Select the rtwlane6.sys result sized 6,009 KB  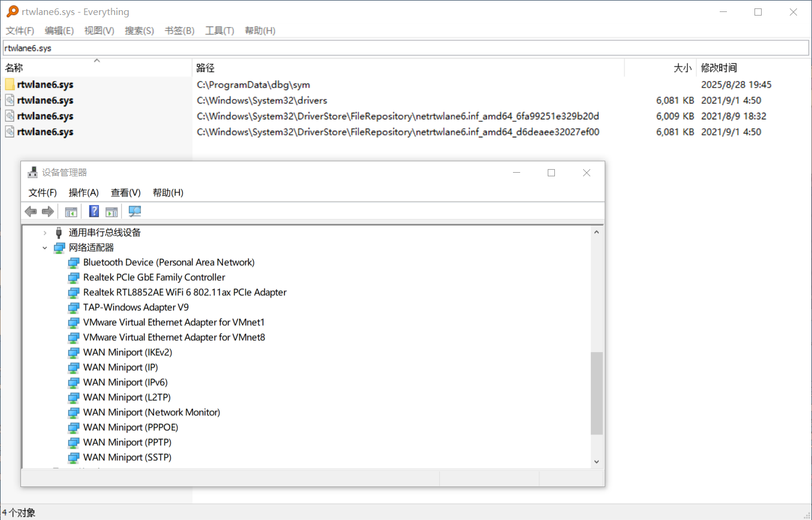(46, 116)
